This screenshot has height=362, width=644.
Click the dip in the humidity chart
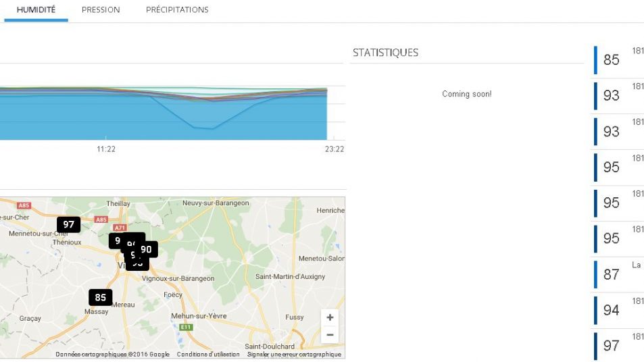tap(203, 127)
